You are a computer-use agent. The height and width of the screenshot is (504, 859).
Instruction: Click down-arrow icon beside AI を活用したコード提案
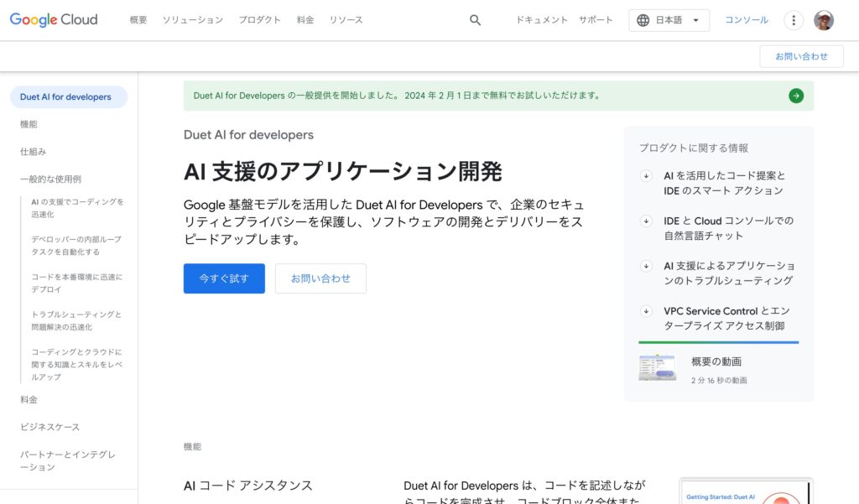(x=646, y=176)
